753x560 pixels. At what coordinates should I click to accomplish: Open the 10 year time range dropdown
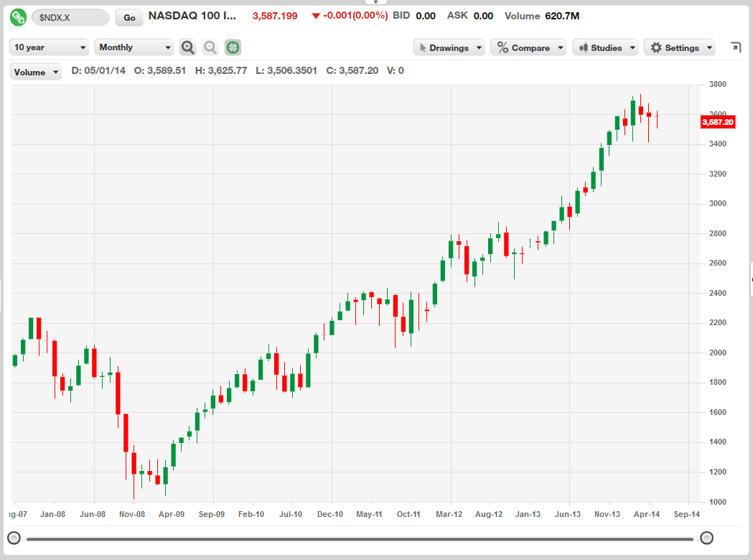click(50, 47)
